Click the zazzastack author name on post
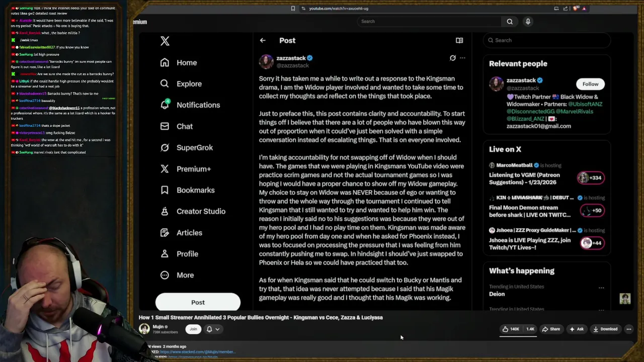 tap(291, 58)
